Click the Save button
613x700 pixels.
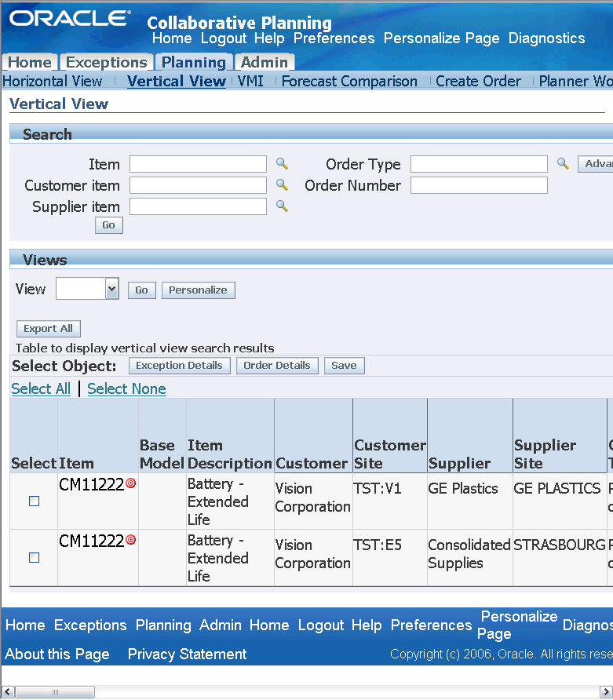[x=345, y=366]
